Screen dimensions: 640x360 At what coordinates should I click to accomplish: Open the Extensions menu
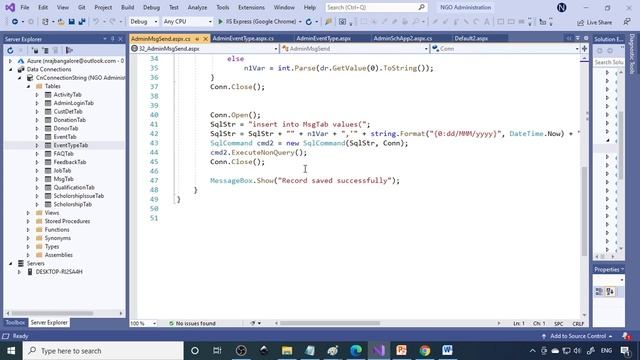point(251,7)
